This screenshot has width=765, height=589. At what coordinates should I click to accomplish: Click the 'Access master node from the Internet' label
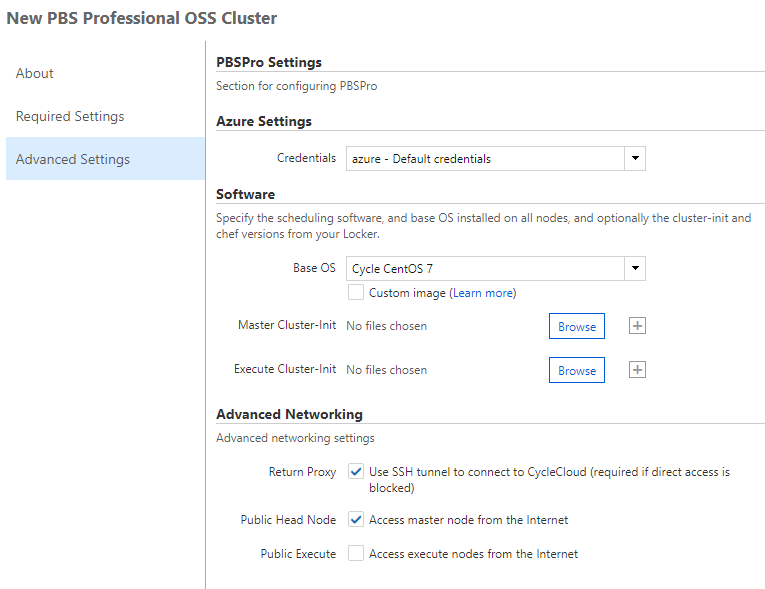[x=468, y=520]
